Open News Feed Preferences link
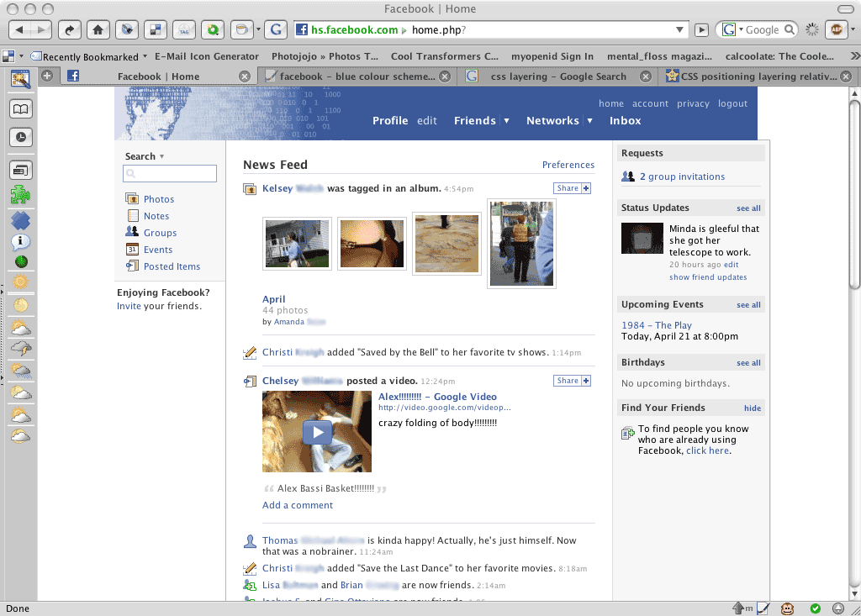 (x=568, y=165)
